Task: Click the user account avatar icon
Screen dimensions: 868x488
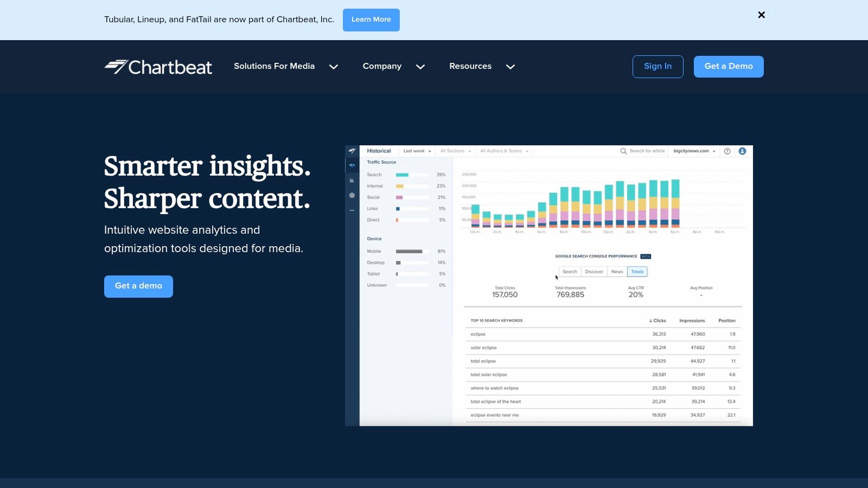Action: (742, 151)
